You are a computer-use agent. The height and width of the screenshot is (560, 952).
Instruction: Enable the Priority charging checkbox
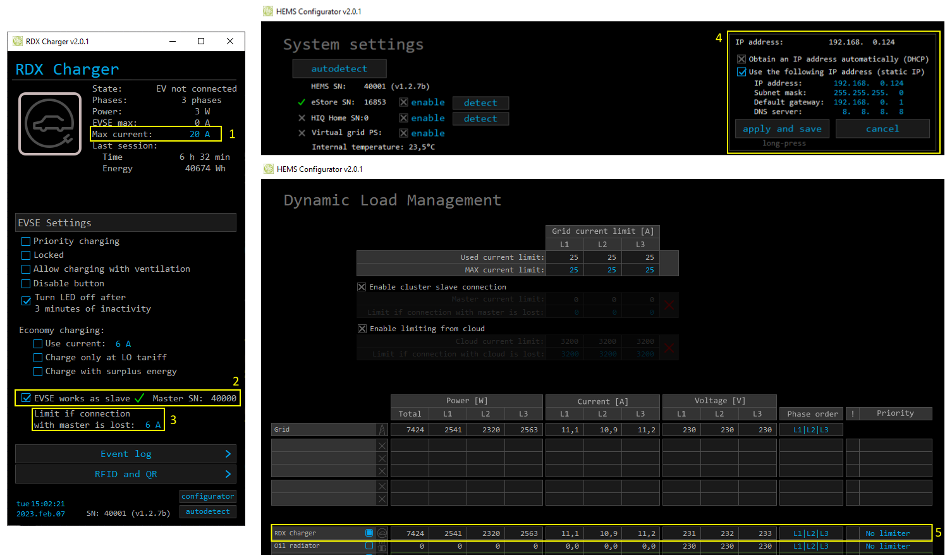26,241
